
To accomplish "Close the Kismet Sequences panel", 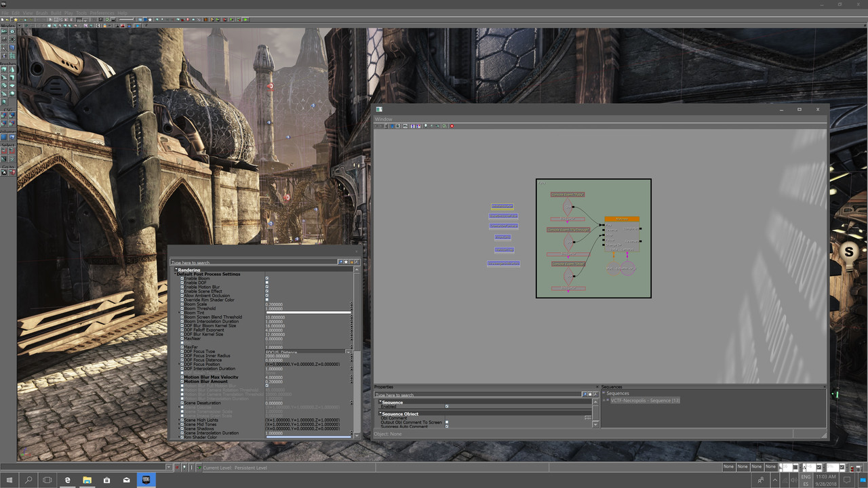I will tap(825, 386).
